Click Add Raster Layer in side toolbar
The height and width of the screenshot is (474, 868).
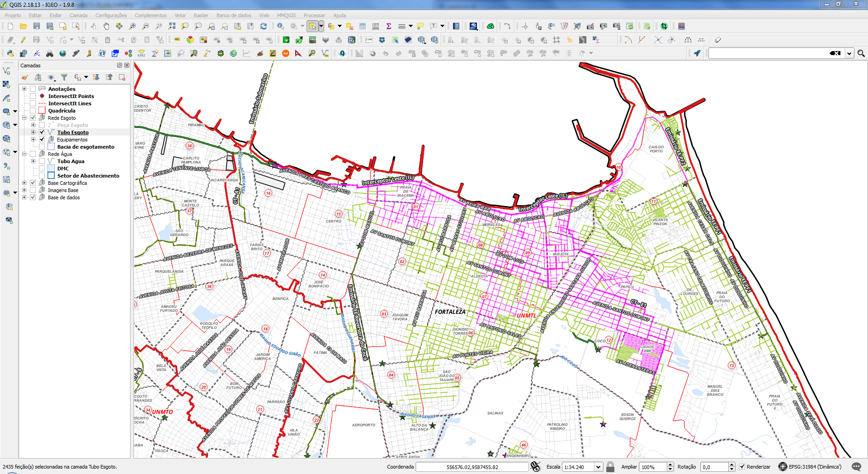tap(6, 84)
